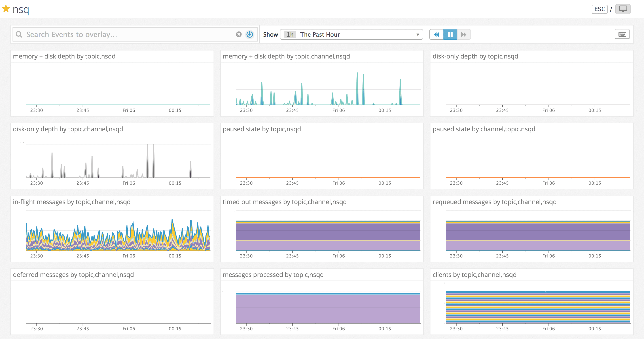
Task: Click title 'clients by topic,channel,nsqd'
Action: point(475,275)
